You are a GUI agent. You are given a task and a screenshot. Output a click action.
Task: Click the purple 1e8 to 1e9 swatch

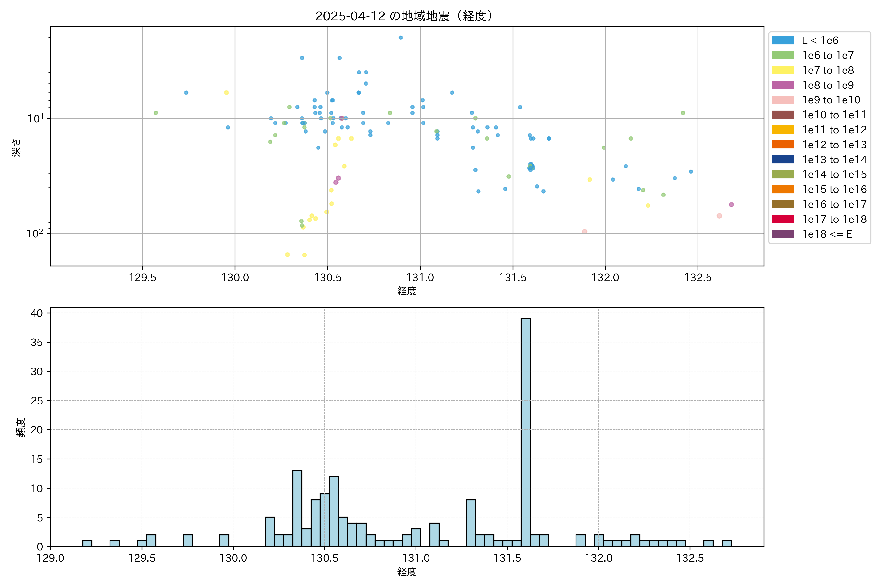click(783, 85)
